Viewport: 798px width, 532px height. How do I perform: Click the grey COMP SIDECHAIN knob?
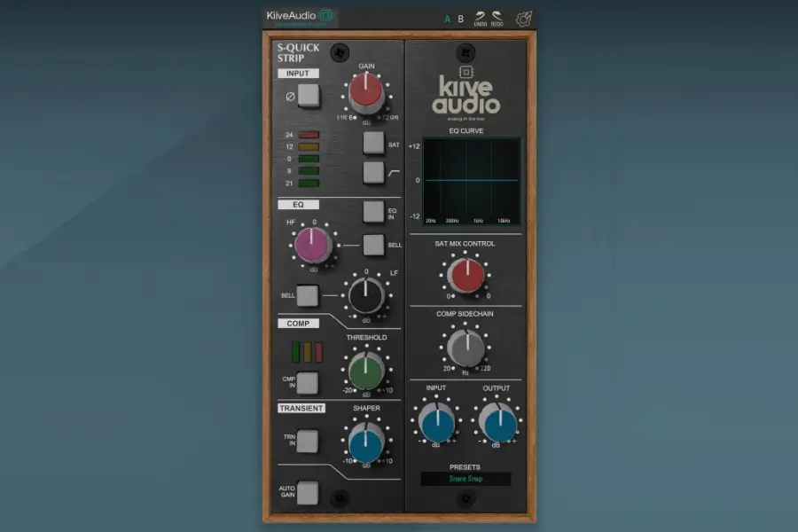click(466, 348)
